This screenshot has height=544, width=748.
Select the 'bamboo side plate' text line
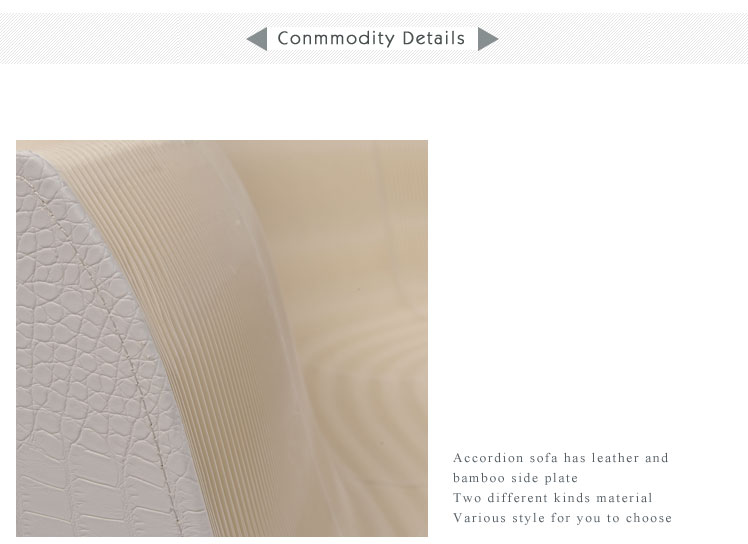click(515, 478)
